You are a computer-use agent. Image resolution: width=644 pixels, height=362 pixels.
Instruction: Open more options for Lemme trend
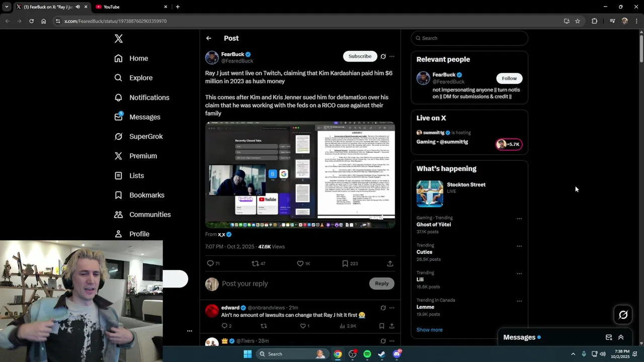519,301
